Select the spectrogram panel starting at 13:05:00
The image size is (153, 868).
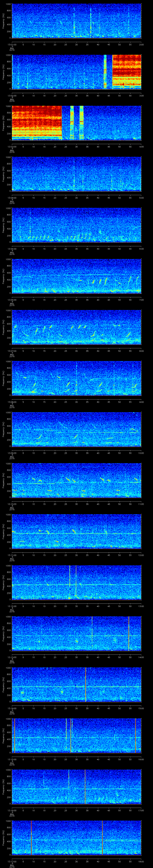coord(77,225)
